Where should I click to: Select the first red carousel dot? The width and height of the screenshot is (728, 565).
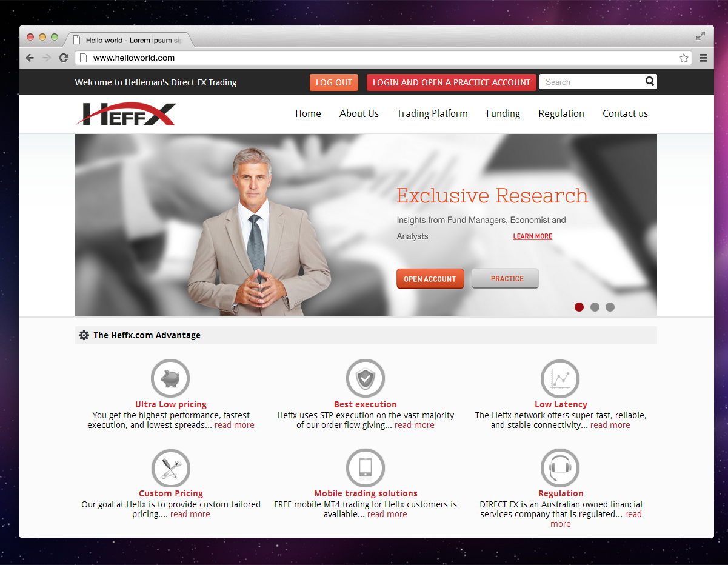point(579,307)
